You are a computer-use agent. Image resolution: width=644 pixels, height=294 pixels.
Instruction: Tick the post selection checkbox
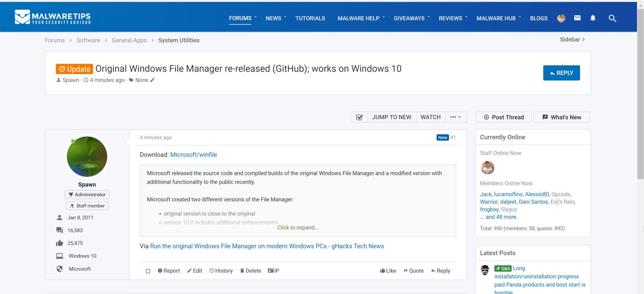point(148,271)
